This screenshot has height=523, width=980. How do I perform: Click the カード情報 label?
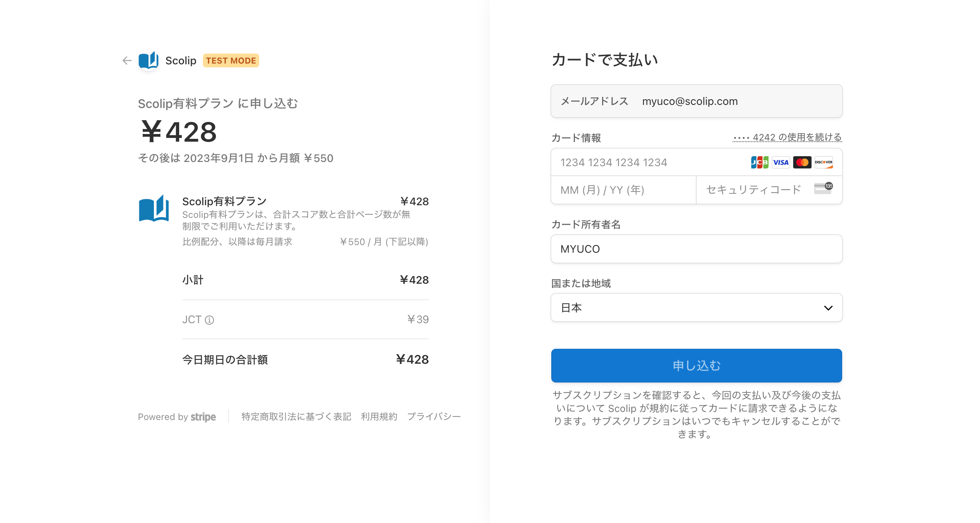tap(576, 138)
